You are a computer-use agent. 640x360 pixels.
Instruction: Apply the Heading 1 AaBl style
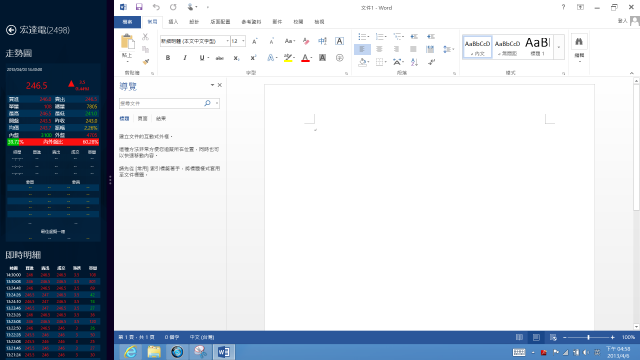coord(538,47)
